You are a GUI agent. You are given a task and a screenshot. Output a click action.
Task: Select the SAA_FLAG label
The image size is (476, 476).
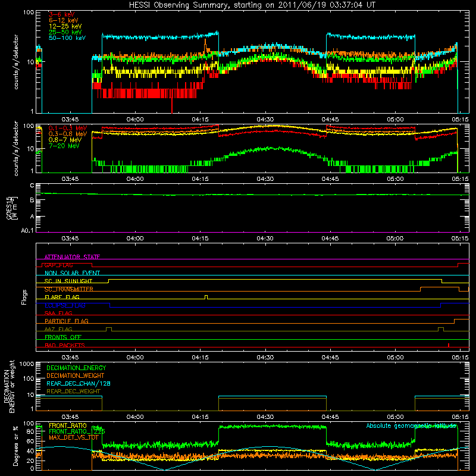click(x=58, y=313)
